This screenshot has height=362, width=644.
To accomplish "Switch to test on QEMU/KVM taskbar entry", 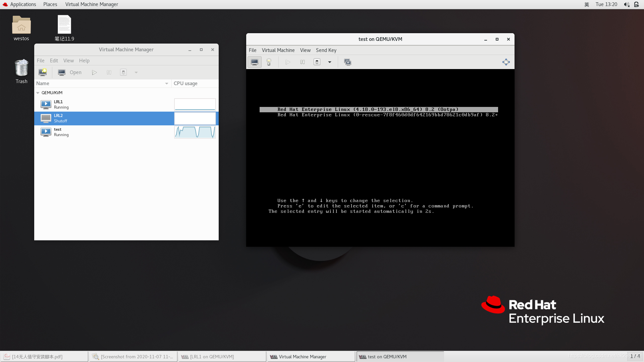I will [400, 357].
